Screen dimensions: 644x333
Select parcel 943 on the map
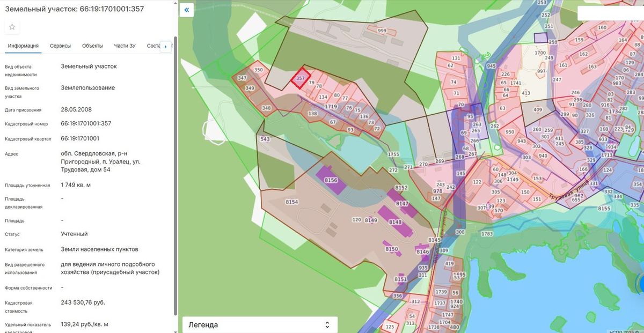521,141
